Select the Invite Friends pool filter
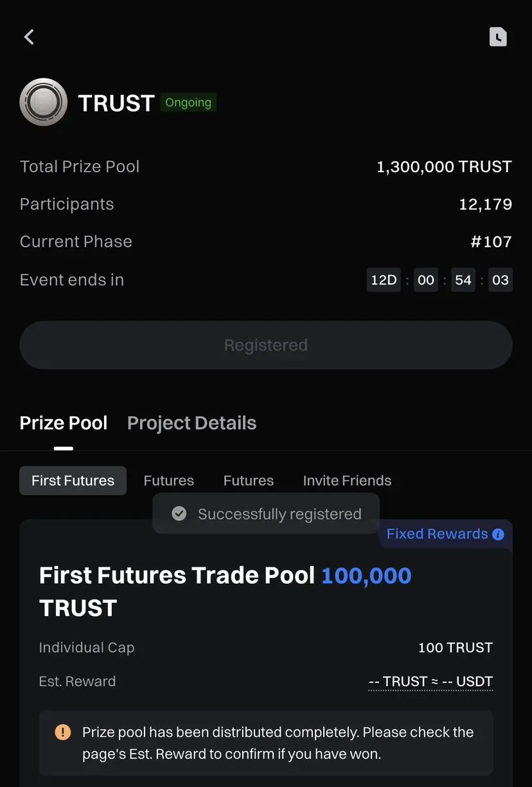 [347, 481]
